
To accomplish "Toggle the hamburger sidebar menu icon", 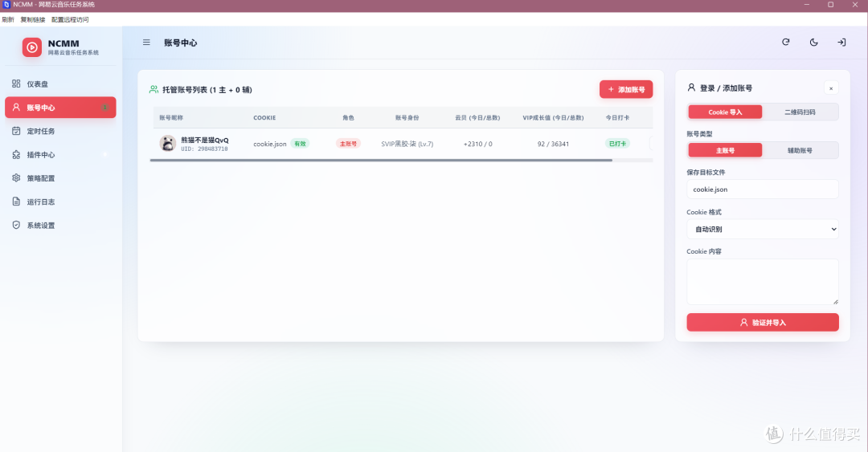I will click(x=146, y=42).
